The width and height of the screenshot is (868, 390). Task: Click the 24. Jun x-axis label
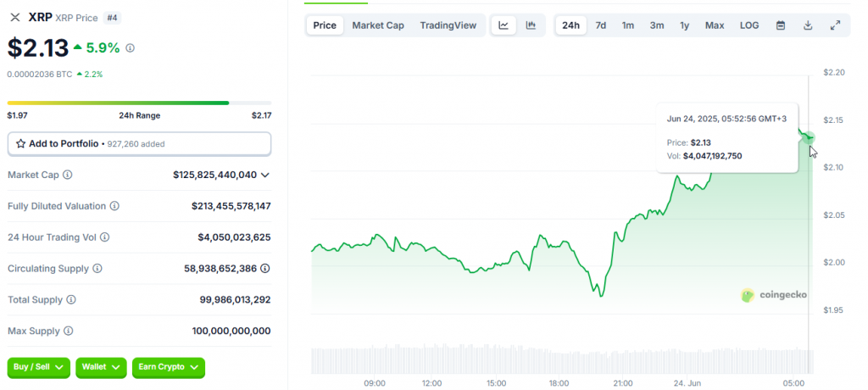click(x=688, y=383)
